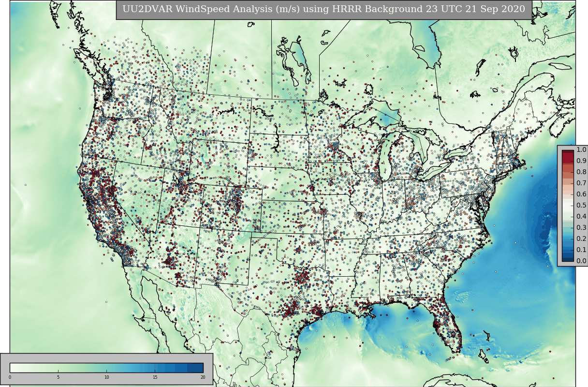Click the 0.5 label on vertical colorbar
The width and height of the screenshot is (588, 387).
pyautogui.click(x=581, y=206)
